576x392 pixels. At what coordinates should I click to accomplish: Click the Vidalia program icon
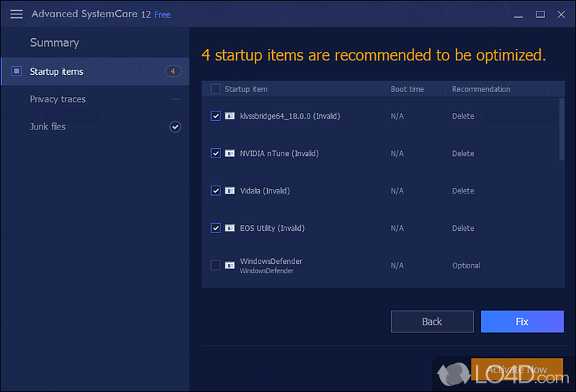click(x=230, y=191)
